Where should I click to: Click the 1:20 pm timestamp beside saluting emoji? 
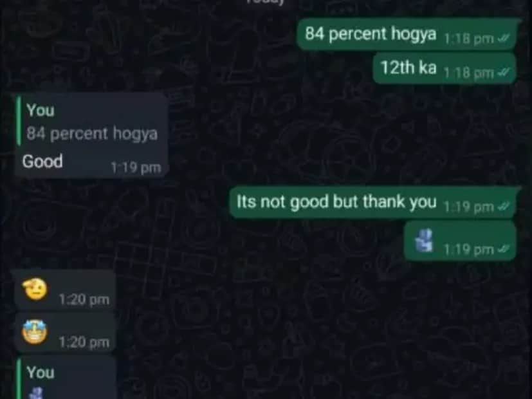pyautogui.click(x=84, y=300)
